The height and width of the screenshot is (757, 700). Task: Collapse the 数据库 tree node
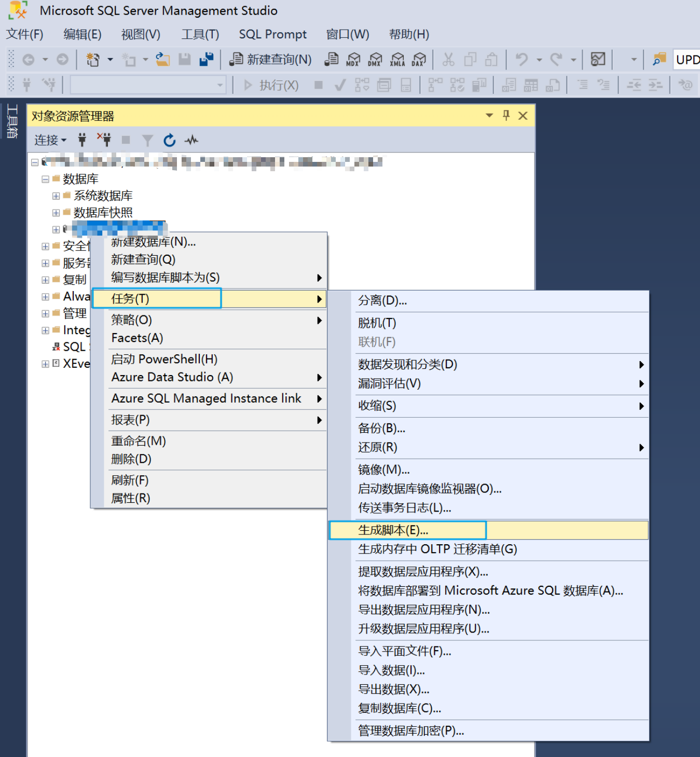tap(46, 180)
